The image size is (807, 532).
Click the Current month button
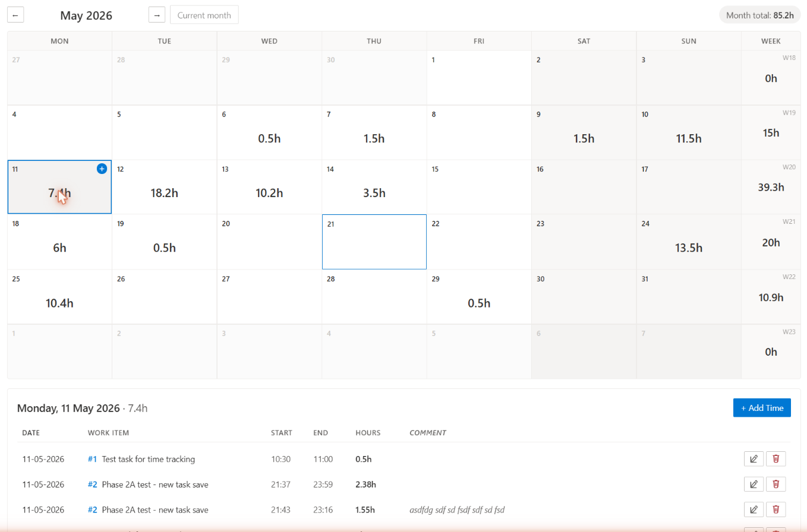point(204,15)
